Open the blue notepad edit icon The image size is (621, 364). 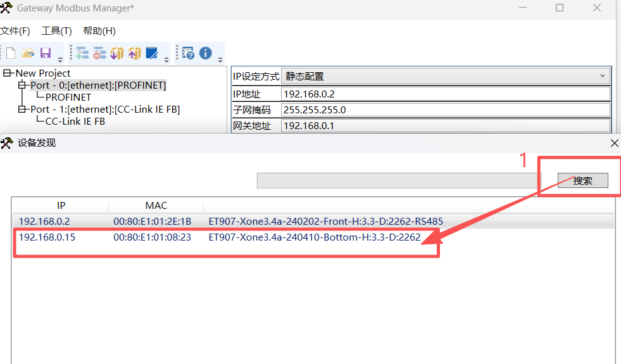[152, 53]
